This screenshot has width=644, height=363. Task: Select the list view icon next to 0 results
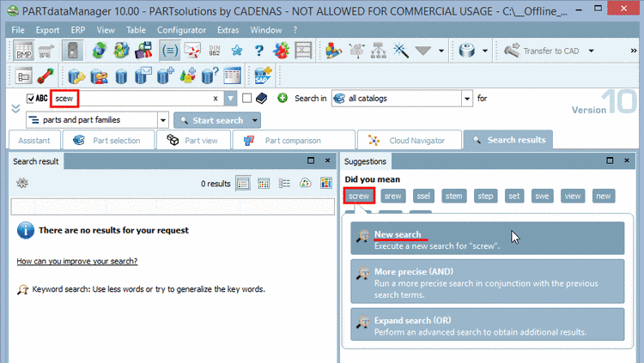point(243,184)
